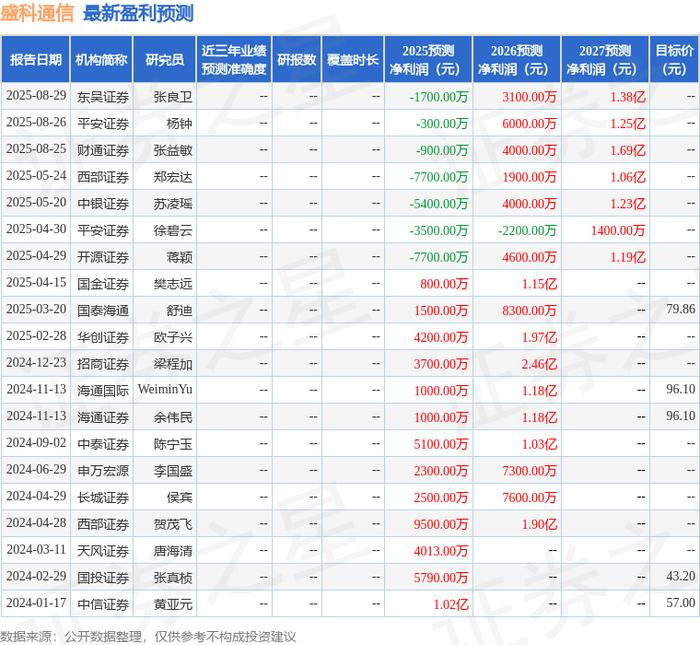Click the 2026预测净利润 column header

click(517, 59)
